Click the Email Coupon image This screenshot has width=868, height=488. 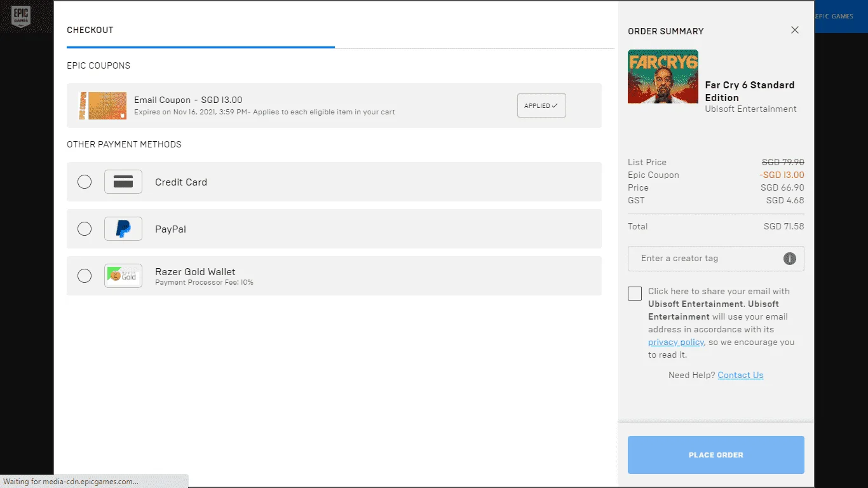pos(102,105)
